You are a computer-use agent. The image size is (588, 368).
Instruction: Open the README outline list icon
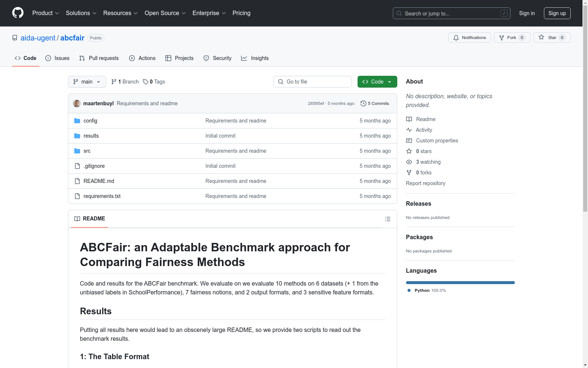388,219
